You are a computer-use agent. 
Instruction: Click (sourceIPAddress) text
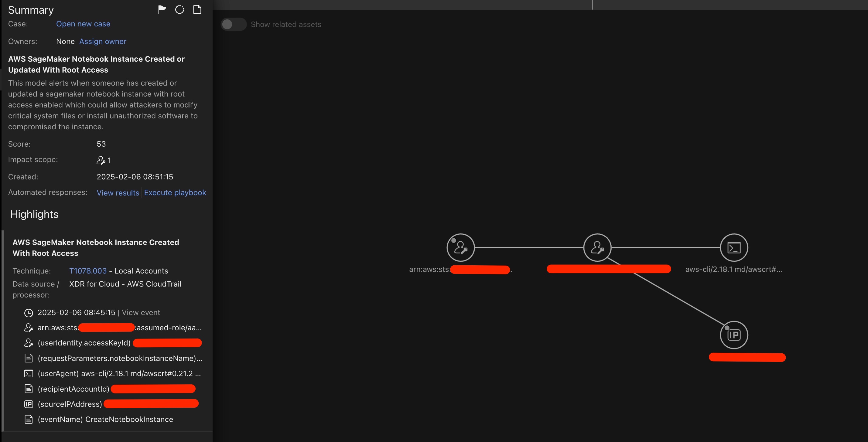70,404
